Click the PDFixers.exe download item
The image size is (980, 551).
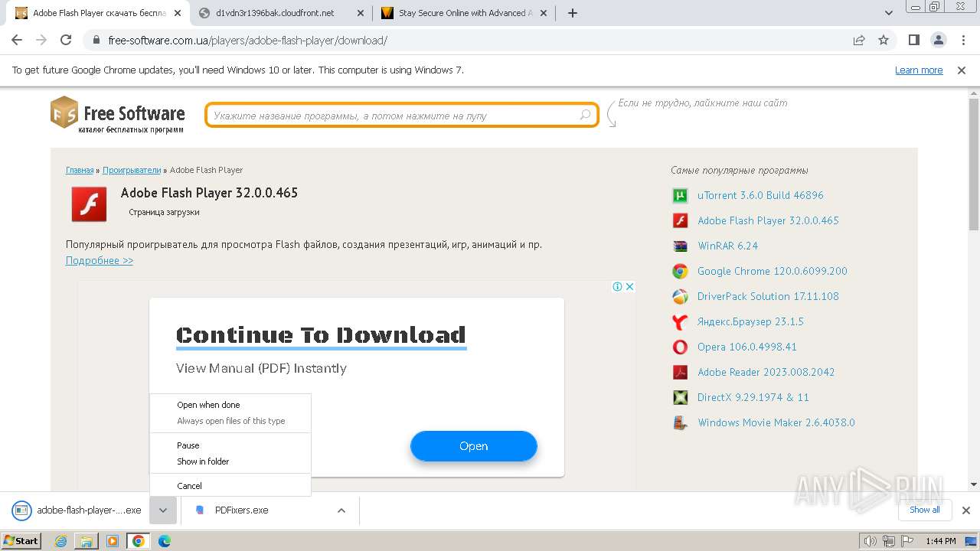(x=241, y=510)
